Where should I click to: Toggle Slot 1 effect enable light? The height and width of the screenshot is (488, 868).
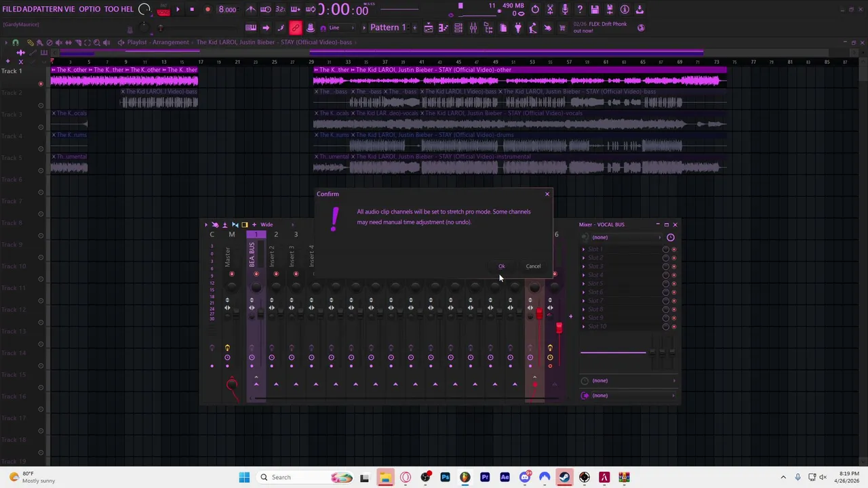click(673, 249)
